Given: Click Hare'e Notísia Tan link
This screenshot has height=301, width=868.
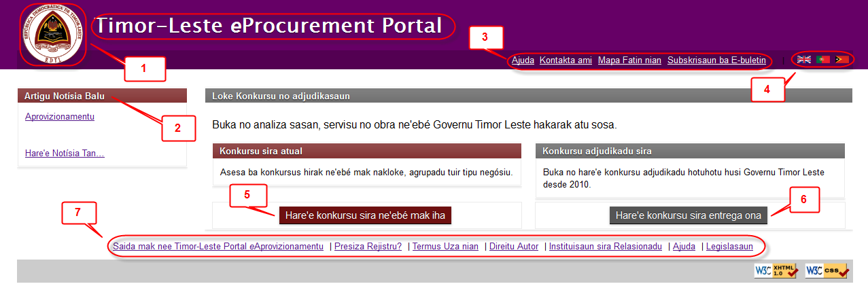Looking at the screenshot, I should pyautogui.click(x=65, y=153).
